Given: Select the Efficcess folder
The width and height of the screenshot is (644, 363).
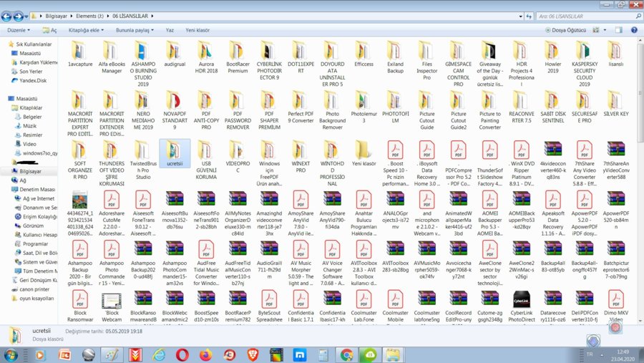Looking at the screenshot, I should [x=364, y=54].
